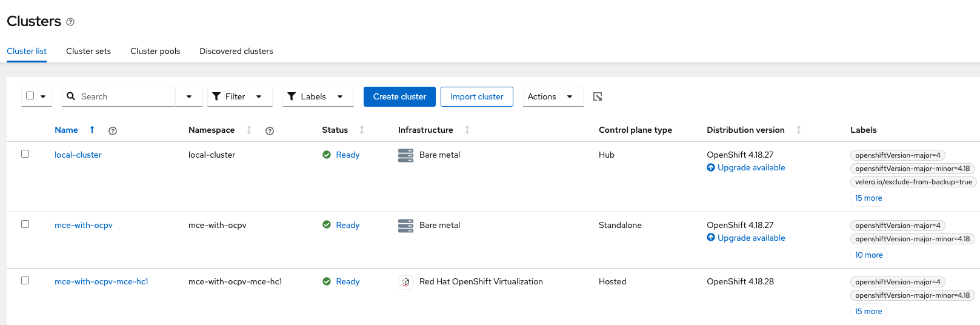This screenshot has width=980, height=325.
Task: Sort by Distribution version column icon
Action: click(x=799, y=130)
